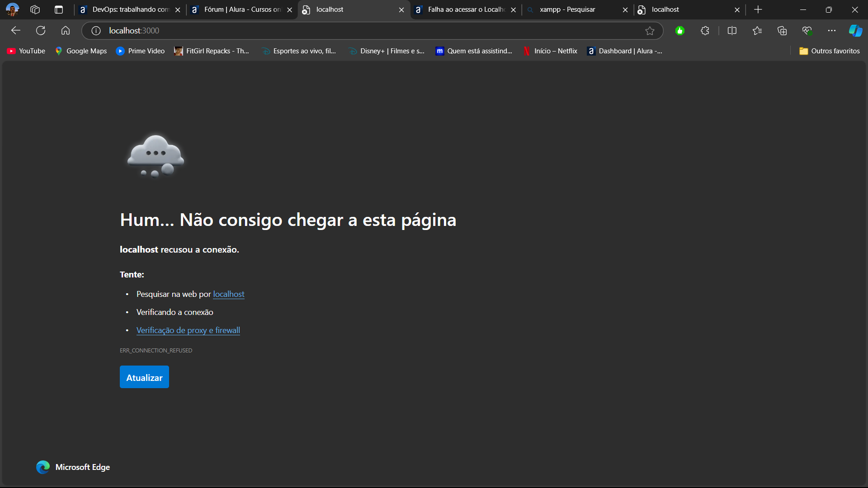
Task: Open the Extensions puzzle icon
Action: point(704,30)
